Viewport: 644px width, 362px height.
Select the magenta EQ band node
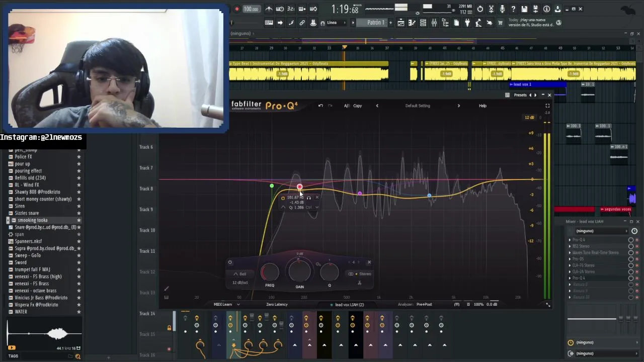(x=360, y=194)
